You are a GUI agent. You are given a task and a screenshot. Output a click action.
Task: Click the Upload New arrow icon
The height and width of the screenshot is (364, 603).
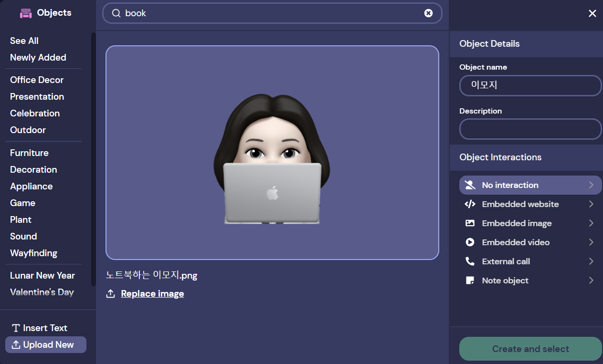pyautogui.click(x=16, y=344)
